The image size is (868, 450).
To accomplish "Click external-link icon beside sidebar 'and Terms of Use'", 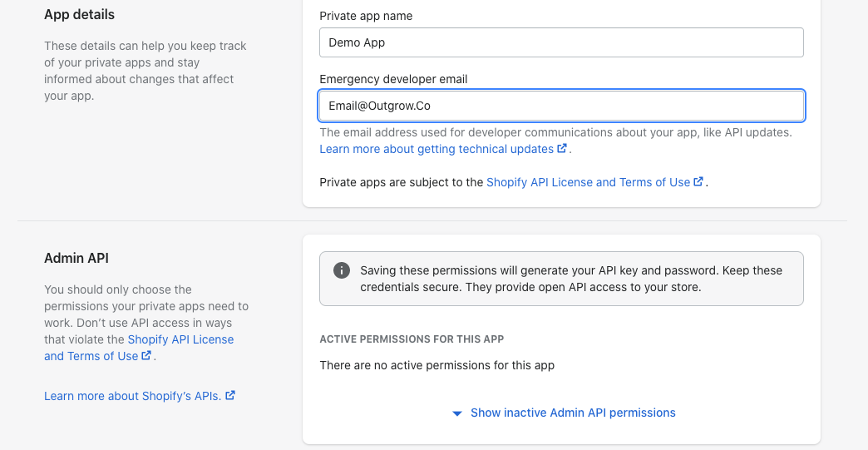I will (146, 356).
